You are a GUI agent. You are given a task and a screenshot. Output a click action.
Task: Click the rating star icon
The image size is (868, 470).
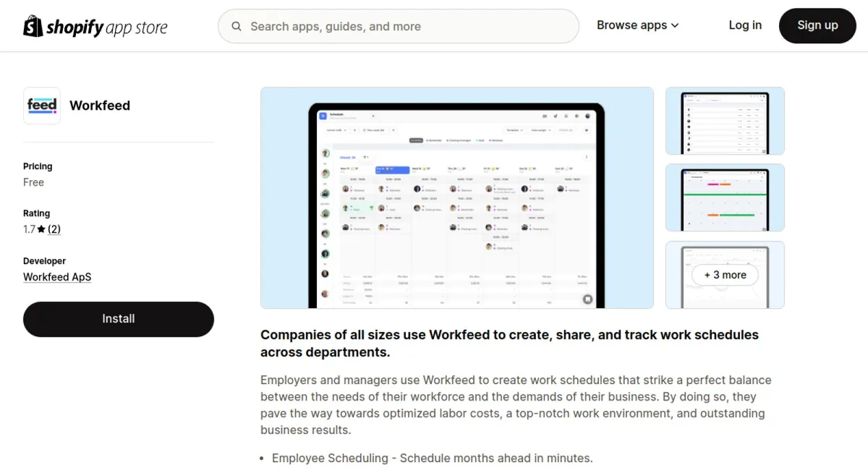point(41,229)
